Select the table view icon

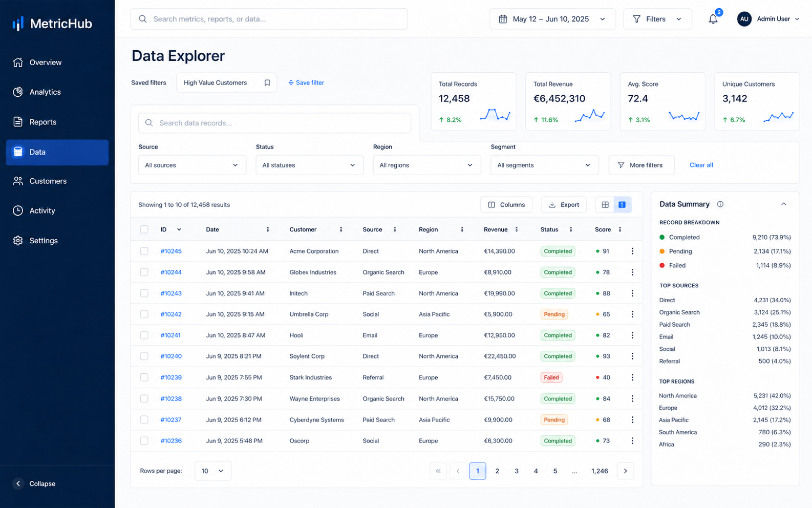[622, 205]
